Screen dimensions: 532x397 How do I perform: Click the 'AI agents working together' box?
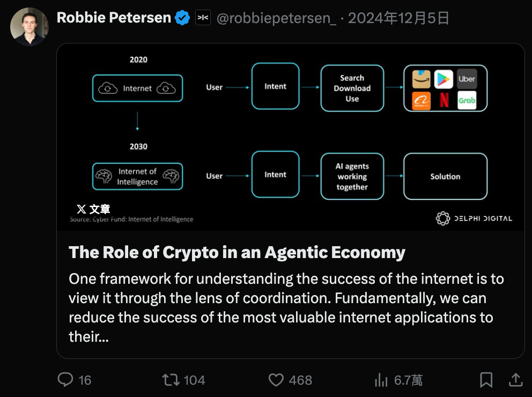[352, 177]
